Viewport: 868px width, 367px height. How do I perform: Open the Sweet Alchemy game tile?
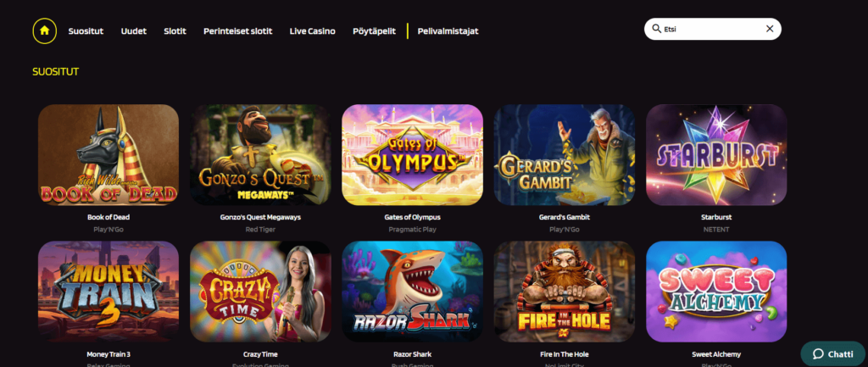716,292
